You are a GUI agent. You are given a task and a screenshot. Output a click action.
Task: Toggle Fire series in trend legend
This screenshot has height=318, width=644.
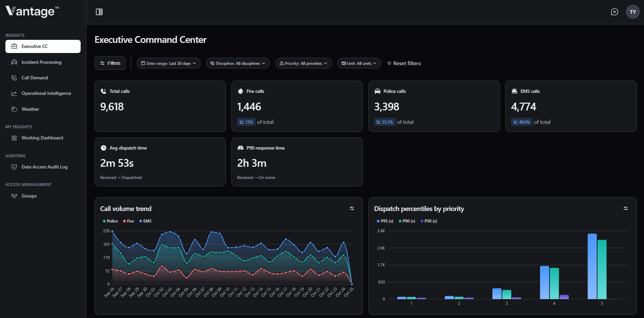pyautogui.click(x=129, y=221)
